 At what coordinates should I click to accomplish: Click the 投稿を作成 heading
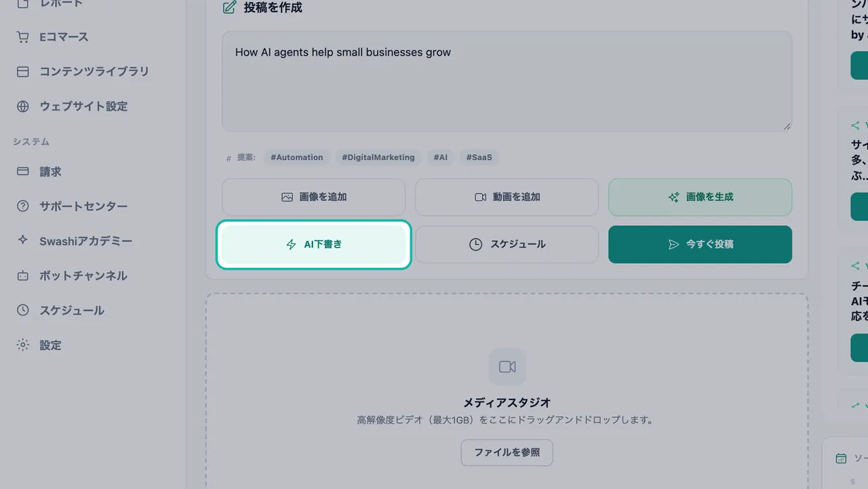[x=273, y=7]
